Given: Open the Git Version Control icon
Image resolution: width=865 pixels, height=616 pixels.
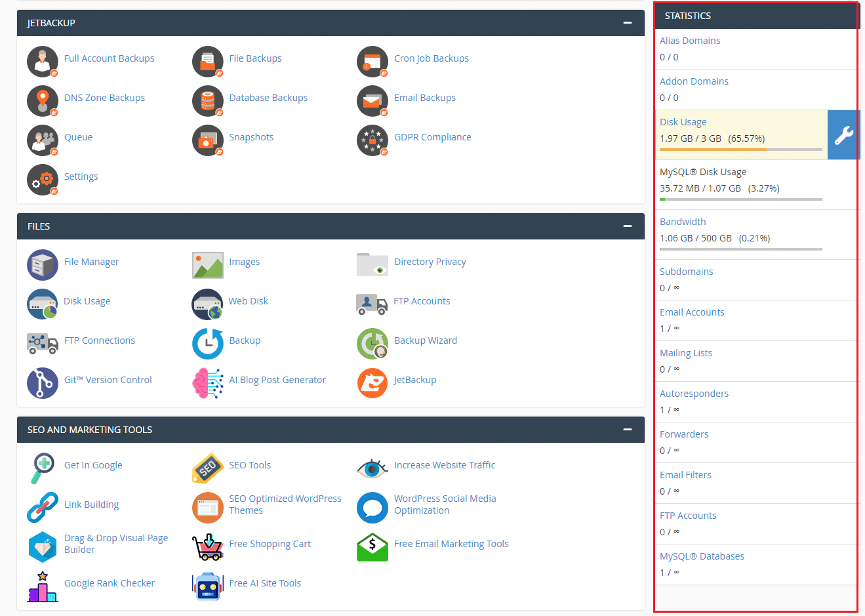Looking at the screenshot, I should tap(43, 383).
